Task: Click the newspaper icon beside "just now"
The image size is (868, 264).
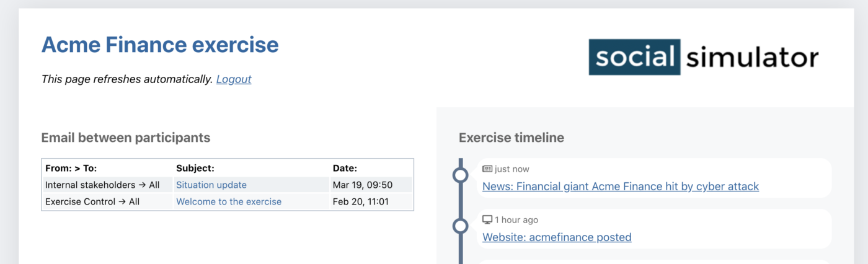Action: coord(487,169)
